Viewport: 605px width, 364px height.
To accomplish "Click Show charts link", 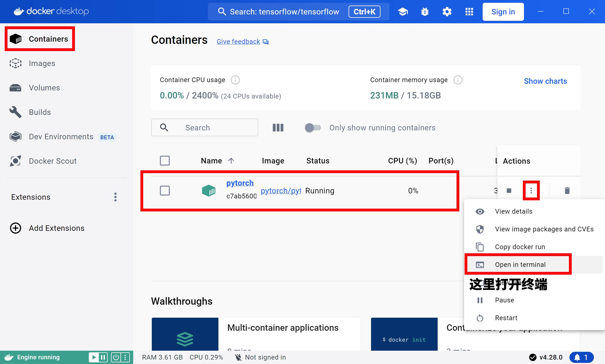I will [x=545, y=81].
